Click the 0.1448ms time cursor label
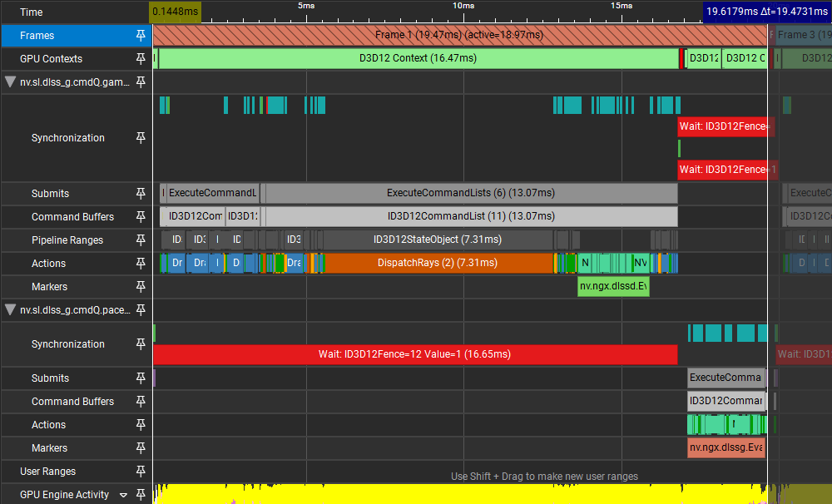The width and height of the screenshot is (832, 504). [x=175, y=12]
